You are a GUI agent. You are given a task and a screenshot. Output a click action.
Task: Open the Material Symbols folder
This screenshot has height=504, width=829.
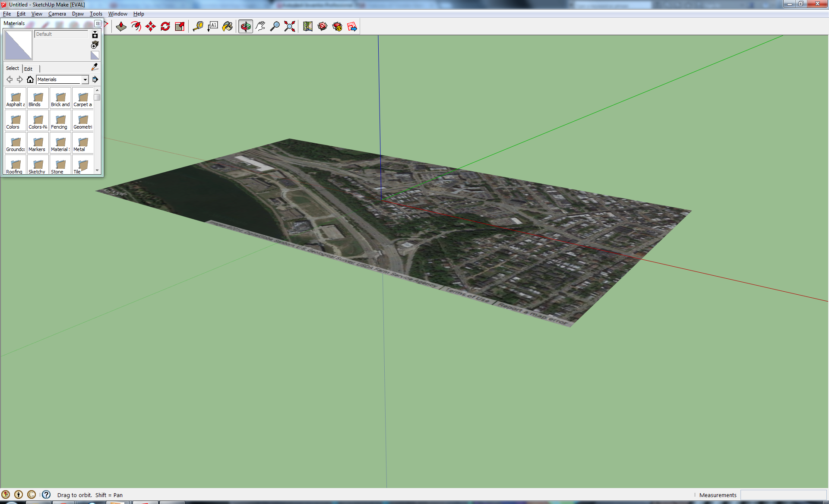(x=60, y=143)
